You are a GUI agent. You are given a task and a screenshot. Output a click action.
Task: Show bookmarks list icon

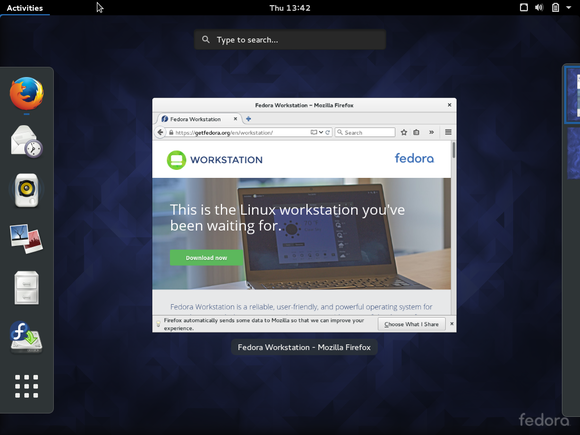click(417, 132)
